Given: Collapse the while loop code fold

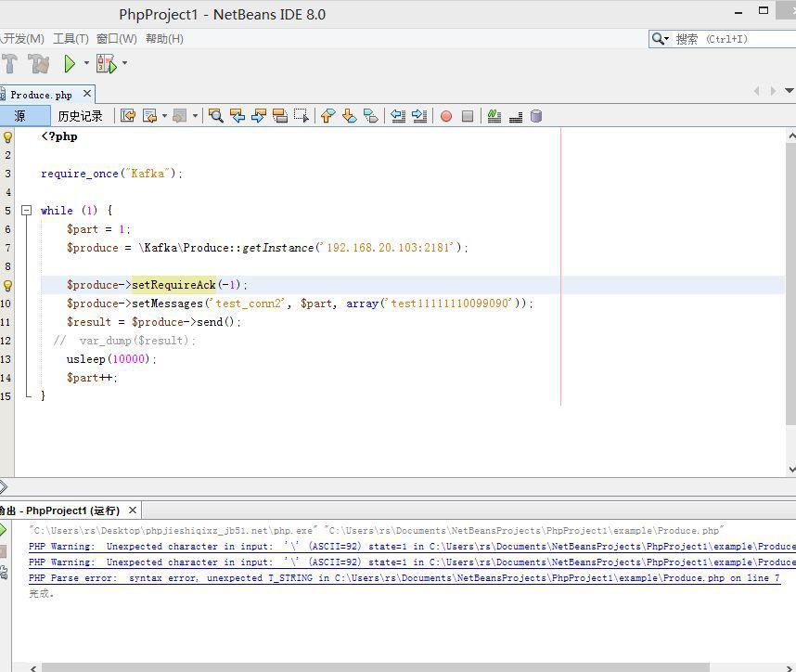Looking at the screenshot, I should pos(26,211).
